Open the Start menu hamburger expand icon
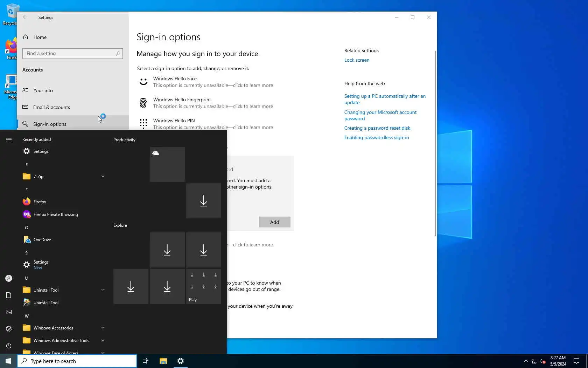588x368 pixels. tap(9, 139)
